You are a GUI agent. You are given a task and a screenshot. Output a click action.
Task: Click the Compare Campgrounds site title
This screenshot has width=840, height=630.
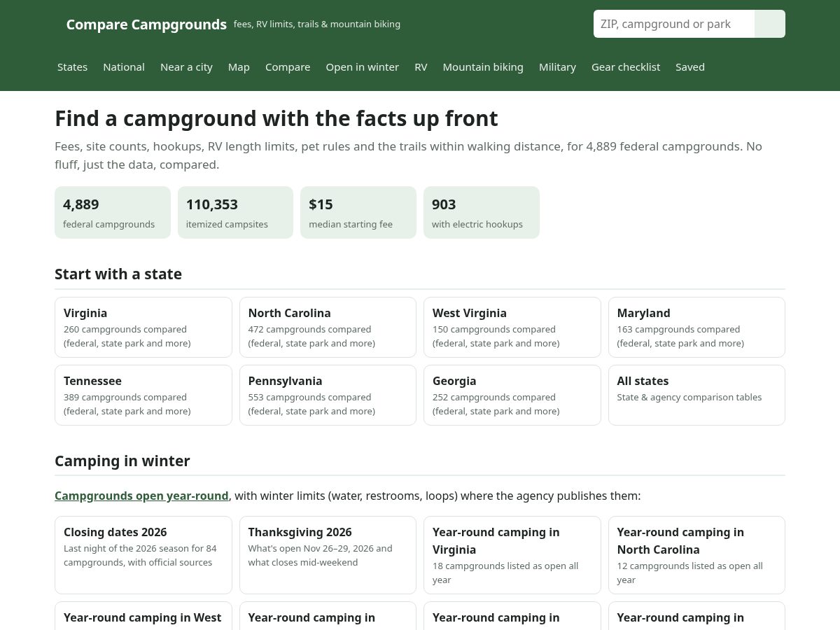click(146, 24)
